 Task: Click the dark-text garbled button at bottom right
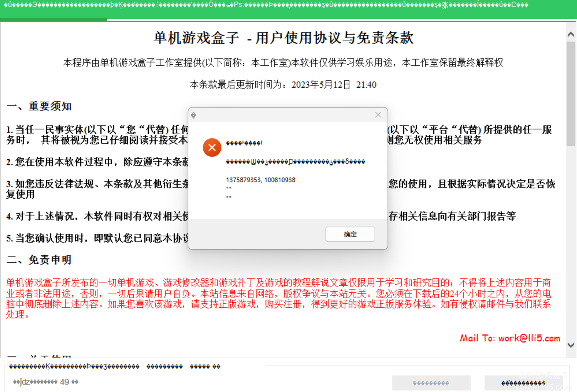point(523,383)
